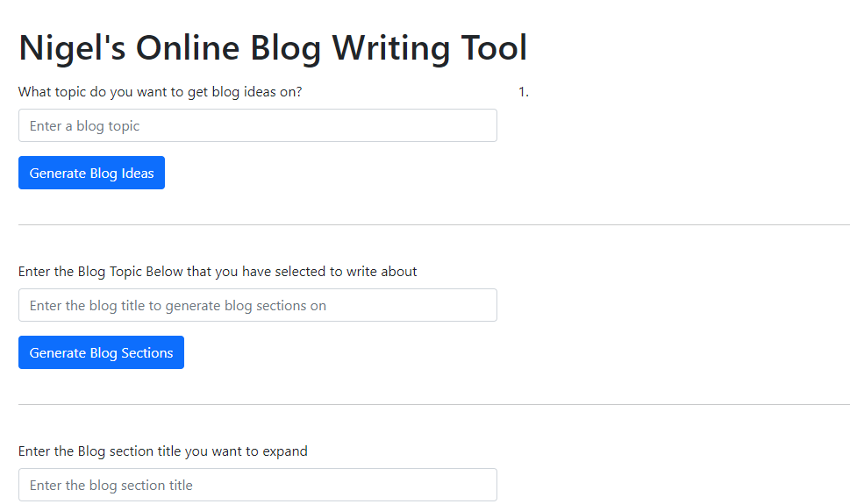Click the 'Enter the blog section title' placeholder text
Viewport: 850px width, 504px height.
(x=111, y=485)
